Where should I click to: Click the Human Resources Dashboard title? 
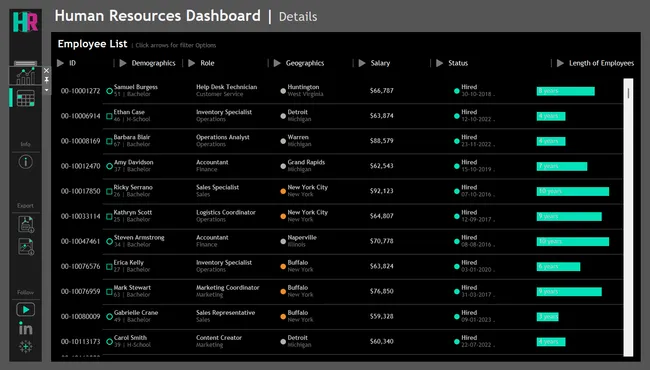click(x=158, y=16)
